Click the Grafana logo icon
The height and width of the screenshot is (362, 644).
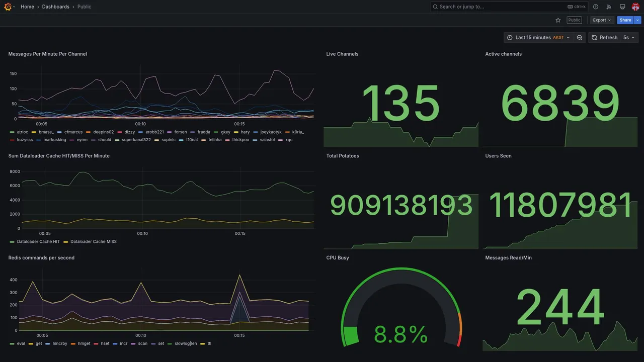pos(8,7)
